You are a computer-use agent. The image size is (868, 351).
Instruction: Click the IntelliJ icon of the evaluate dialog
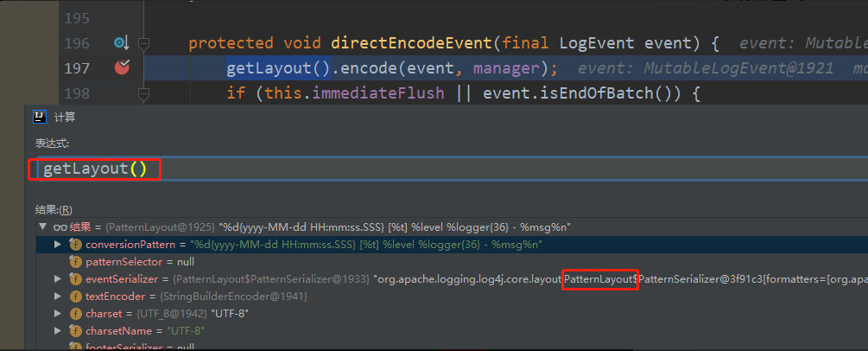[x=40, y=117]
